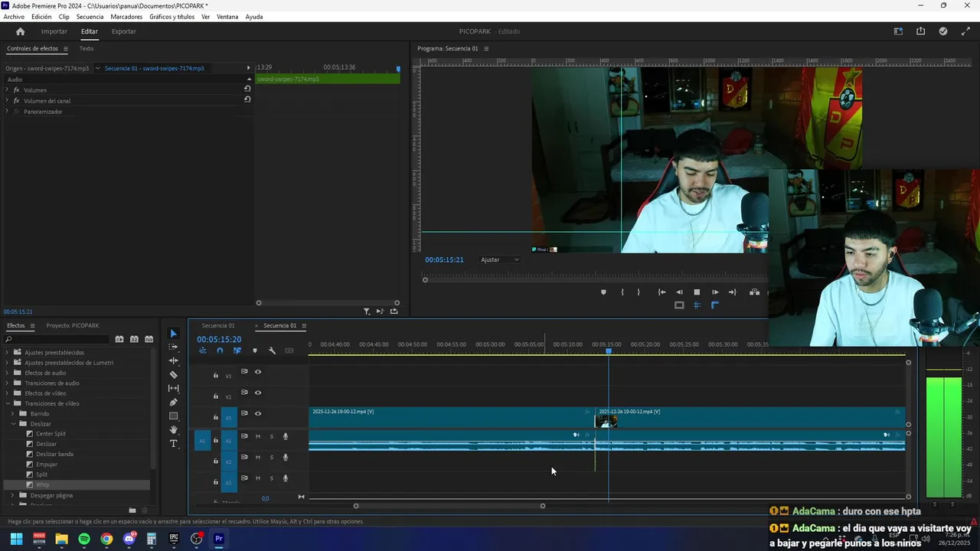Add marker in Program monitor
Viewport: 980px width, 551px height.
tap(603, 292)
